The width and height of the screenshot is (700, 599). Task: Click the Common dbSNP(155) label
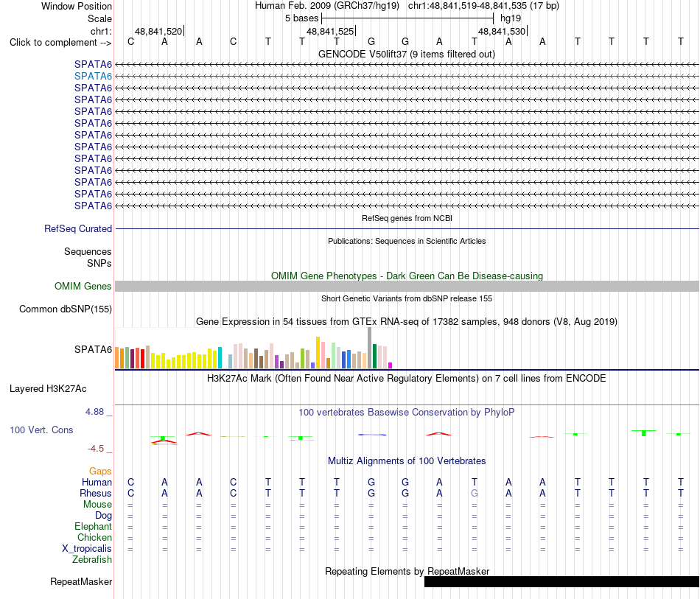(x=65, y=309)
